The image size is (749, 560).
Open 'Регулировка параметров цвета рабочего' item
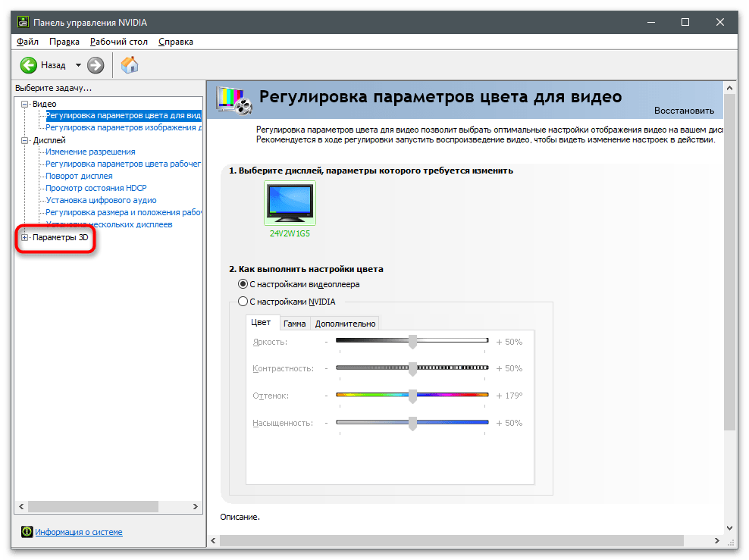(x=124, y=164)
